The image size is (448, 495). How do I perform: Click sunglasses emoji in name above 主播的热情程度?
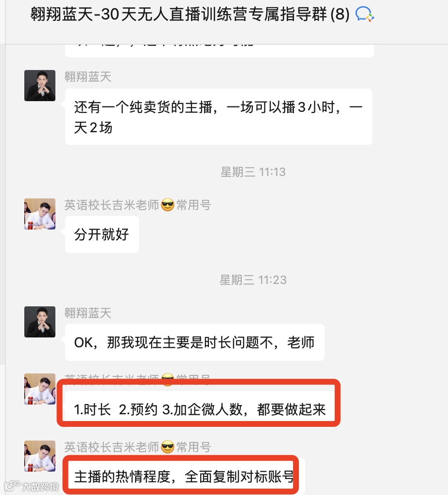click(x=168, y=447)
